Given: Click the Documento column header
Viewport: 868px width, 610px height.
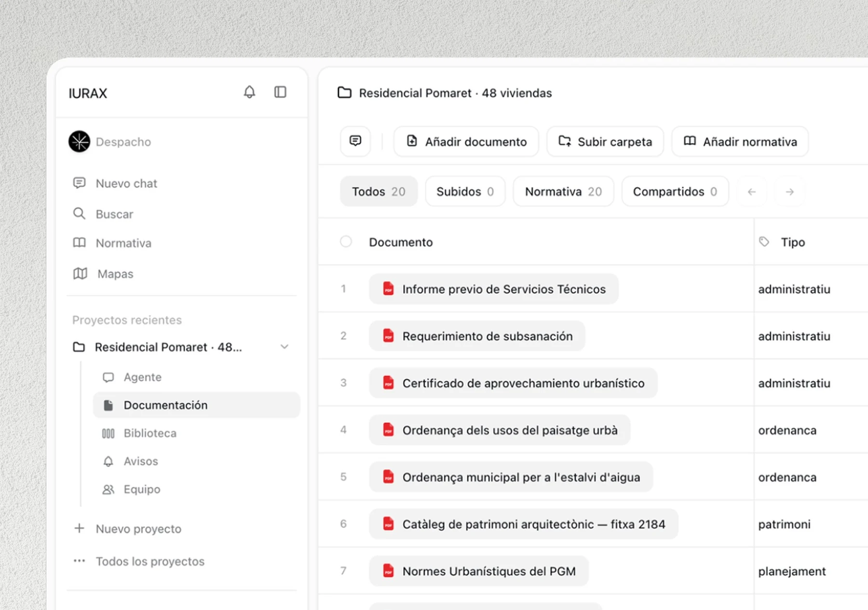Looking at the screenshot, I should pyautogui.click(x=401, y=242).
